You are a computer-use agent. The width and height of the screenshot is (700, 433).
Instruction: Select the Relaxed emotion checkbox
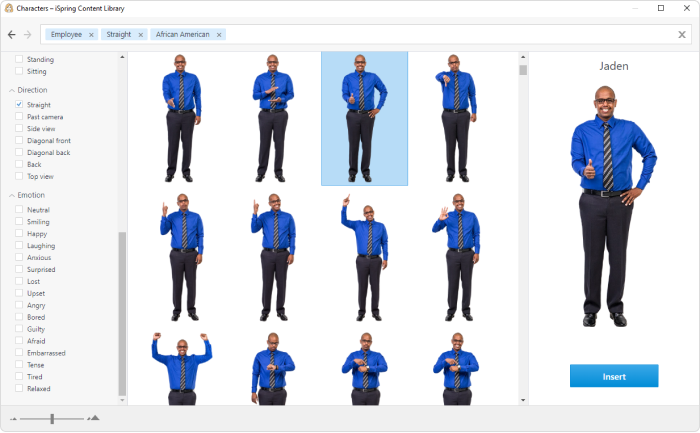click(19, 388)
